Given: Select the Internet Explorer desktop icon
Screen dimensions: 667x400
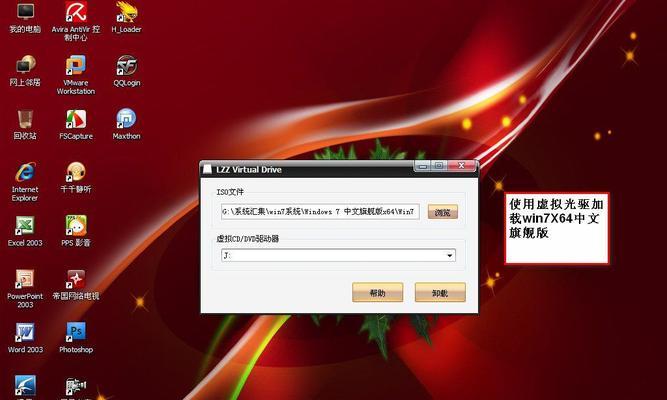Looking at the screenshot, I should tap(25, 172).
